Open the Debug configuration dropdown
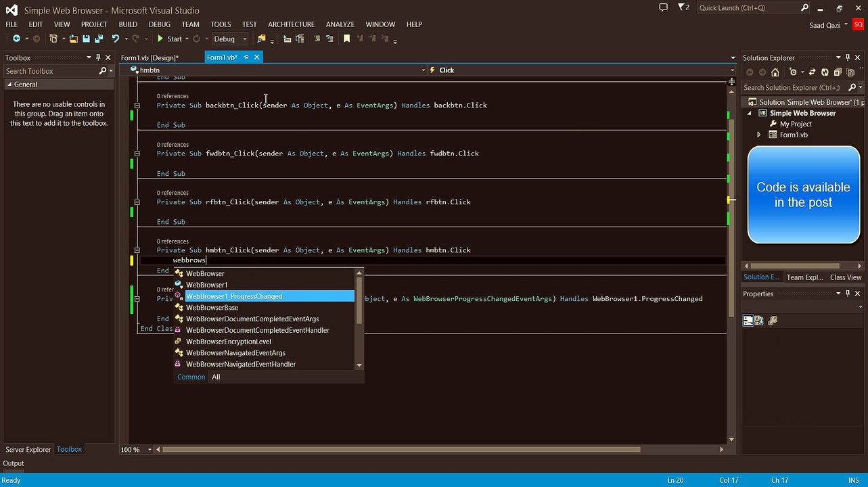 230,39
